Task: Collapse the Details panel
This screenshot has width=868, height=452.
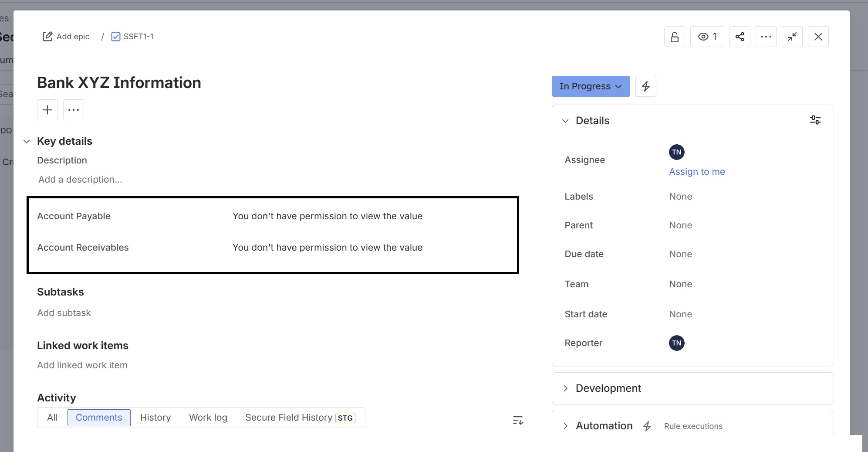Action: click(x=565, y=121)
